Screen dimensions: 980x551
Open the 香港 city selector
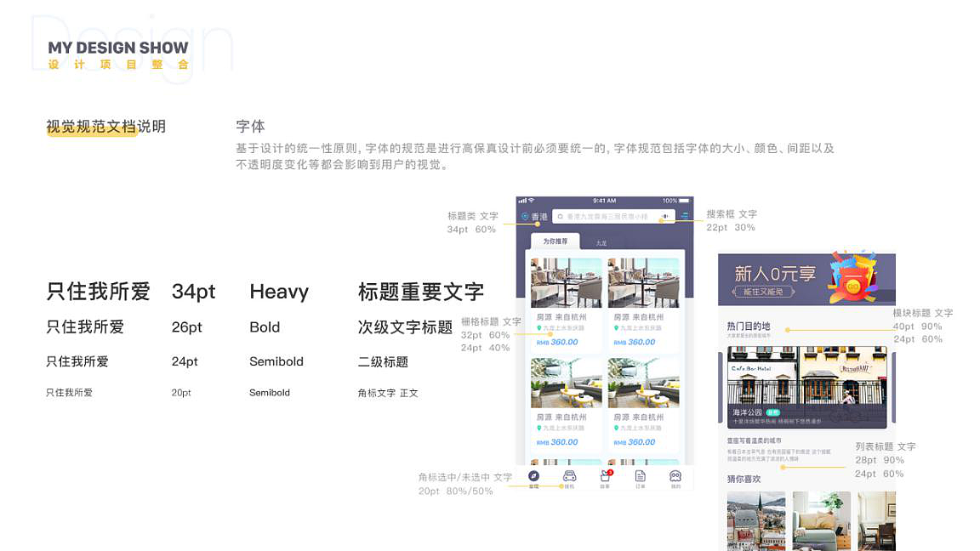(x=537, y=215)
